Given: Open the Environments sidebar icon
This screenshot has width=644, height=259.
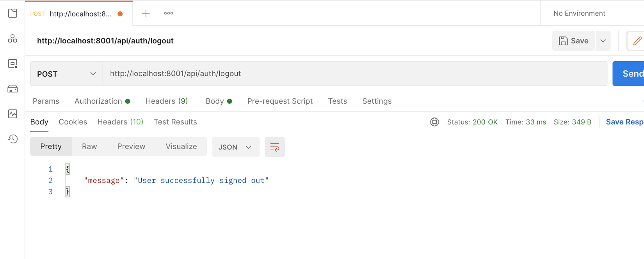Looking at the screenshot, I should pyautogui.click(x=12, y=64).
